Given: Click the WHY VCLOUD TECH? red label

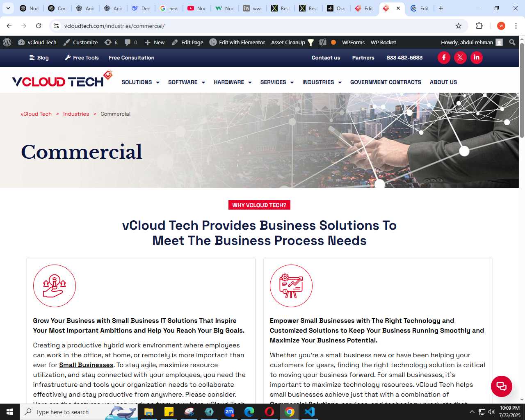Looking at the screenshot, I should point(259,205).
